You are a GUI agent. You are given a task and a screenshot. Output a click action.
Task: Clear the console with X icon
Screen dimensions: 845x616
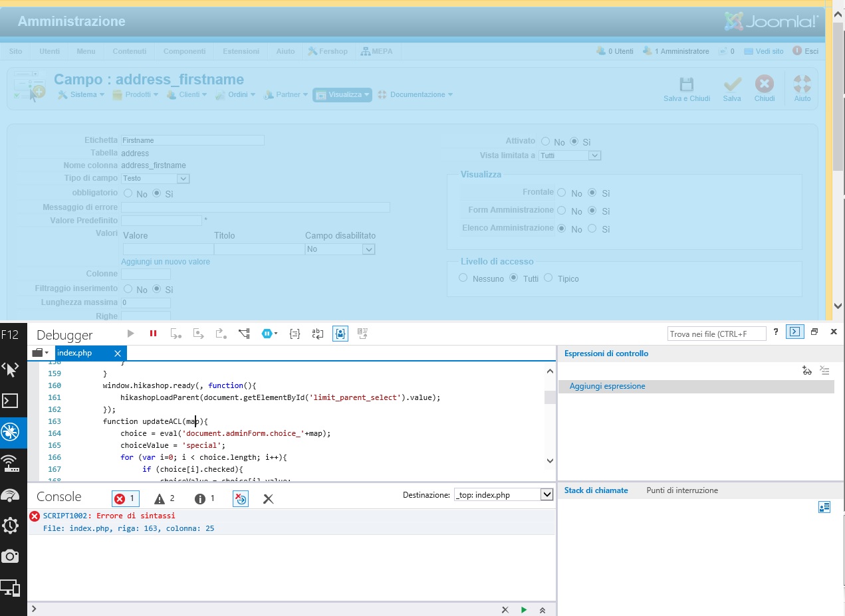tap(268, 498)
